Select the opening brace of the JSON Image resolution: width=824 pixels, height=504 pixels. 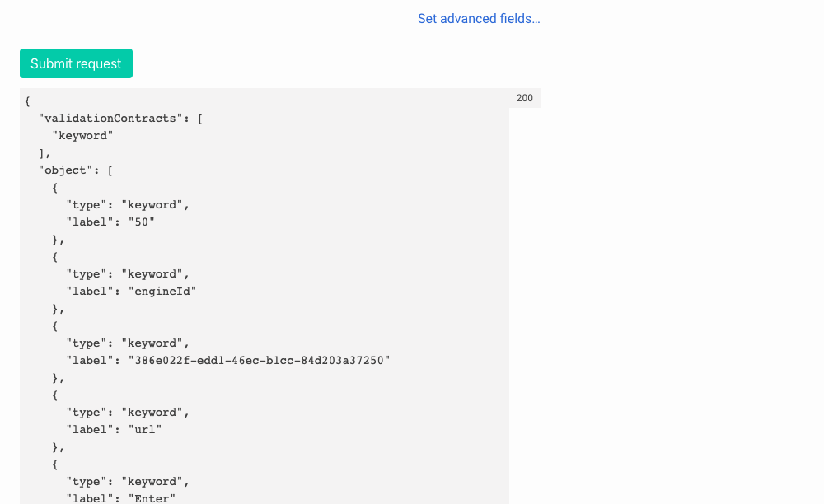pyautogui.click(x=26, y=100)
